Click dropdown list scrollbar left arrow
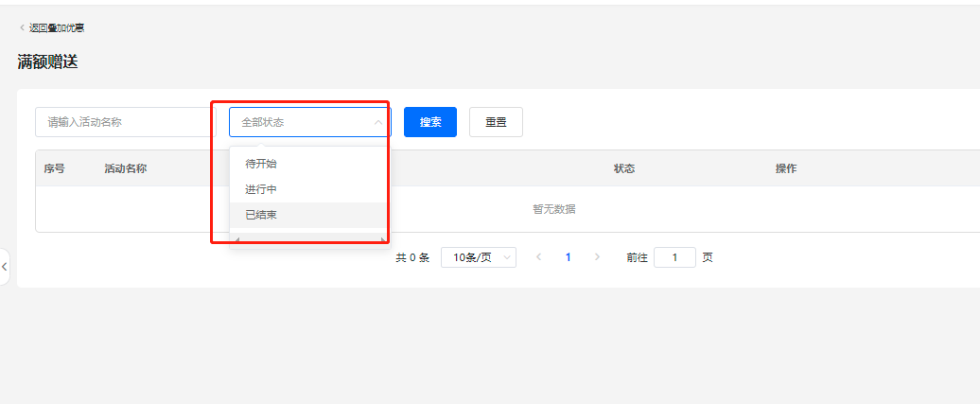Image resolution: width=980 pixels, height=404 pixels. pos(236,240)
